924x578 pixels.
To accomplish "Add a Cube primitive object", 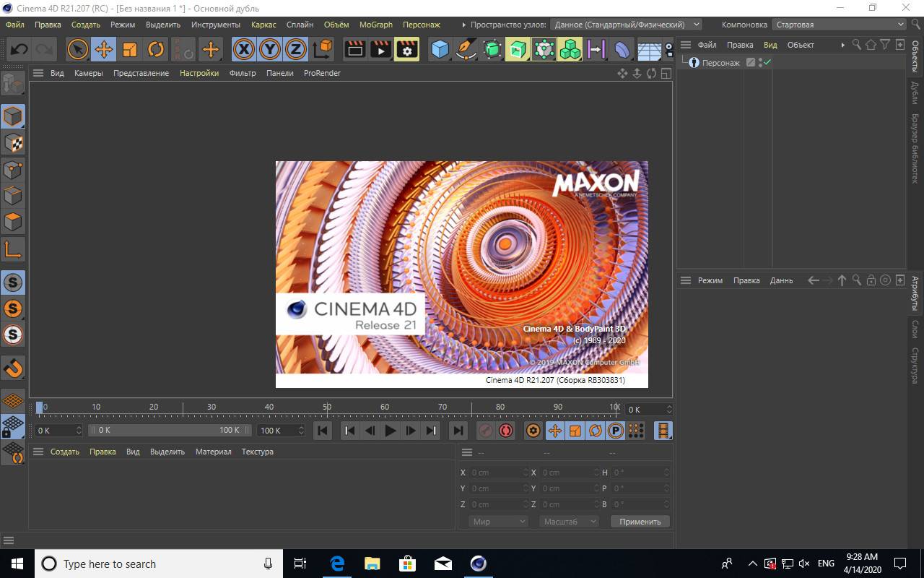I will (440, 49).
